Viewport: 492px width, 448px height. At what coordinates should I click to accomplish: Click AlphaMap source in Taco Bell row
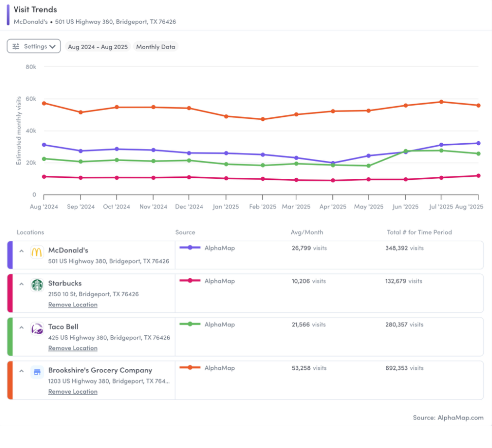pyautogui.click(x=220, y=325)
